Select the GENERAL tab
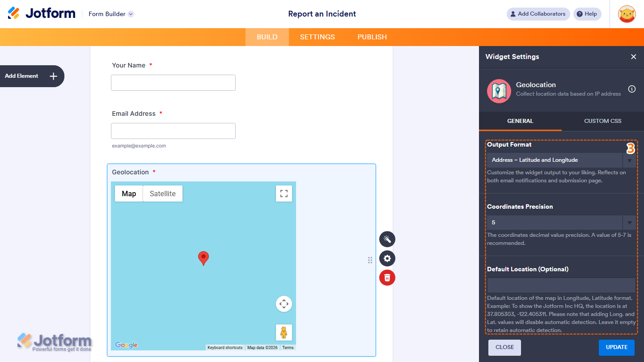 [520, 121]
